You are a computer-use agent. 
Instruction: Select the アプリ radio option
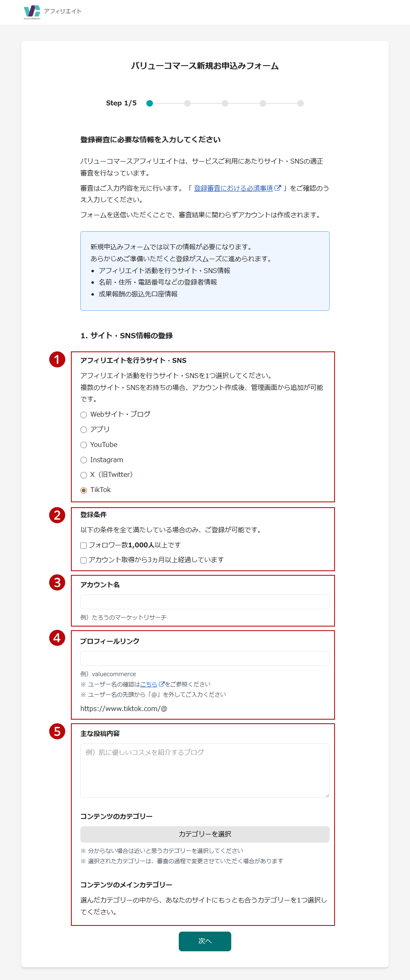click(x=84, y=430)
